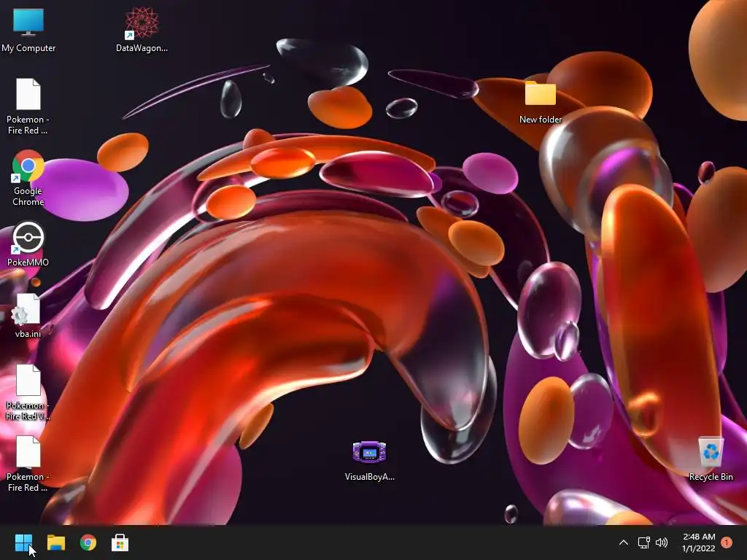Open the Windows Start menu

click(23, 542)
